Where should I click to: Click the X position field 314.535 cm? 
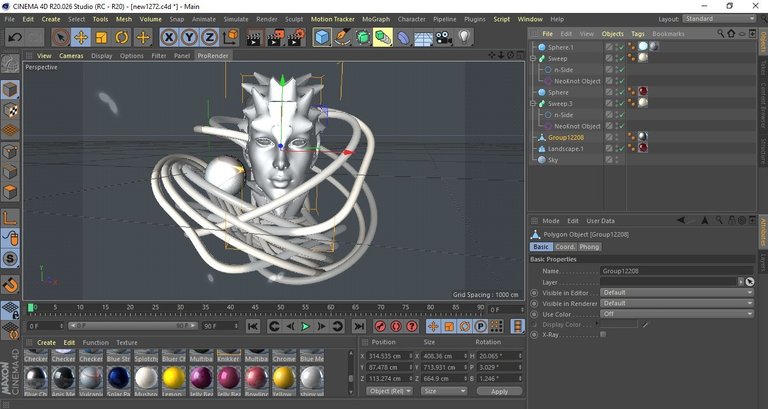[x=389, y=356]
